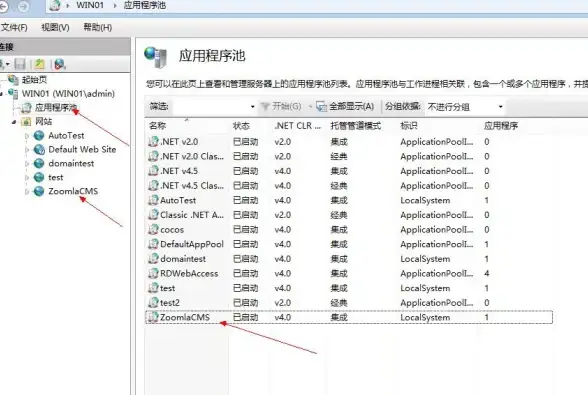The height and width of the screenshot is (395, 588).
Task: Collapse the 网站 sites node
Action: [14, 122]
